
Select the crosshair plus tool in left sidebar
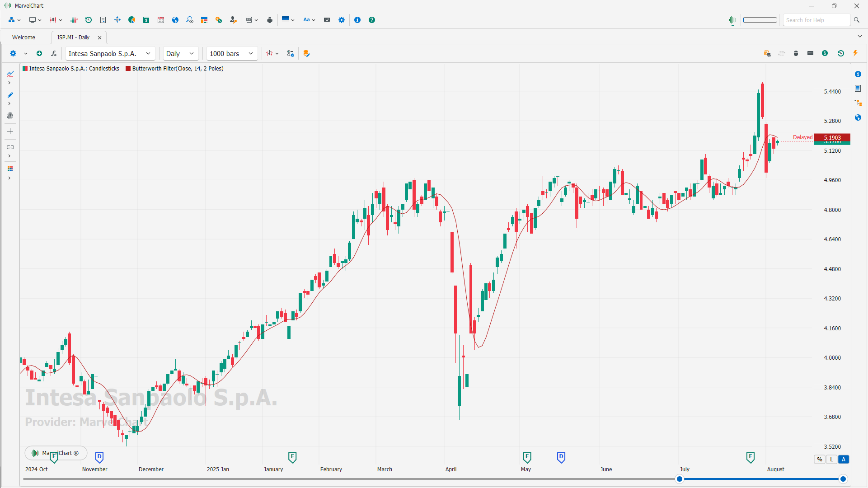click(x=10, y=131)
